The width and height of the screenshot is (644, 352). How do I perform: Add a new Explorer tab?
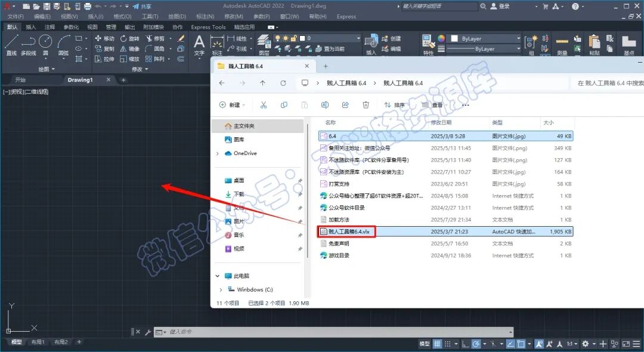326,66
